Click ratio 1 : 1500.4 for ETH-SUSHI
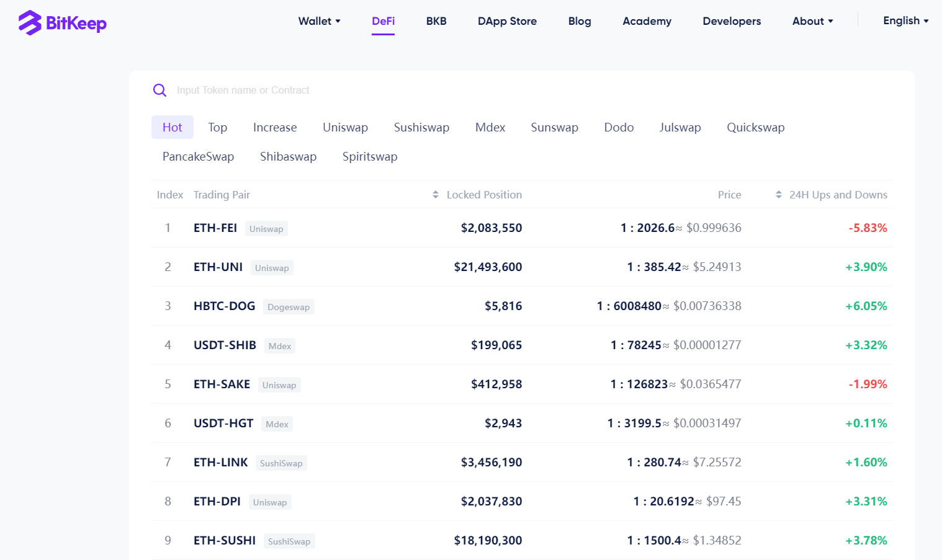Screen dimensions: 942x560 (x=654, y=540)
